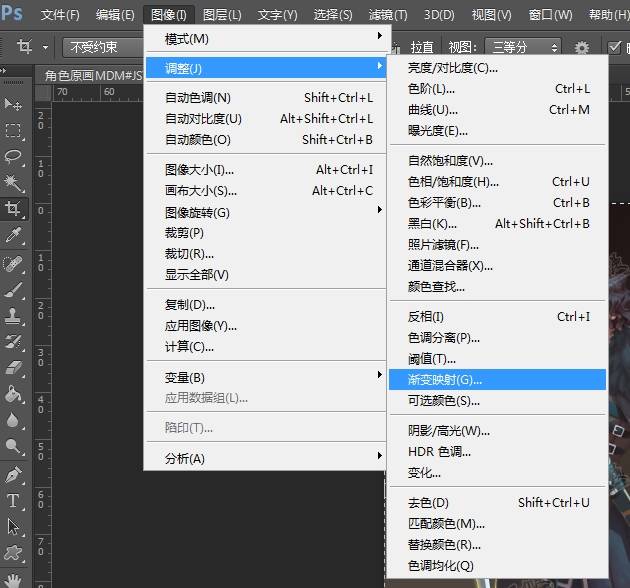The height and width of the screenshot is (588, 630).
Task: Choose 阴影/高光(W)... shadows highlights
Action: (497, 431)
